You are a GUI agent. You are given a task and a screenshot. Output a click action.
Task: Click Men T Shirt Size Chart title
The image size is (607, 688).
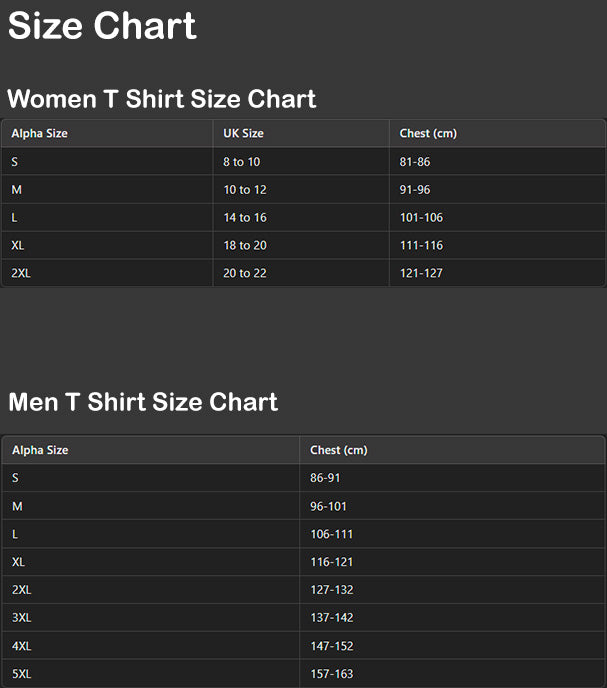pos(143,402)
